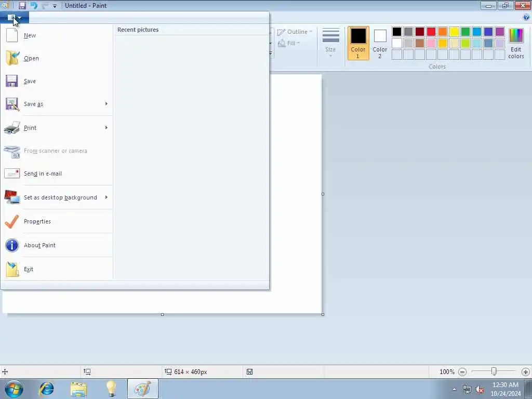Open Internet Explorer from the taskbar

[x=46, y=389]
